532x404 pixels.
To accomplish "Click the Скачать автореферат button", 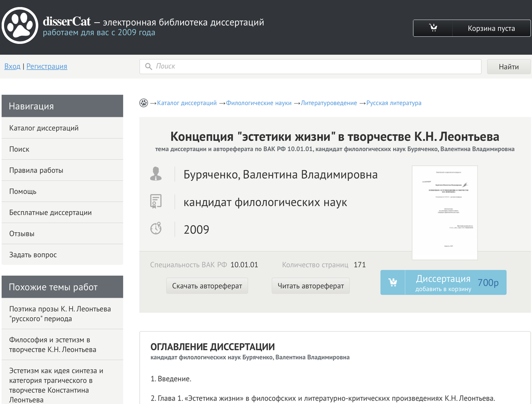I will [207, 286].
